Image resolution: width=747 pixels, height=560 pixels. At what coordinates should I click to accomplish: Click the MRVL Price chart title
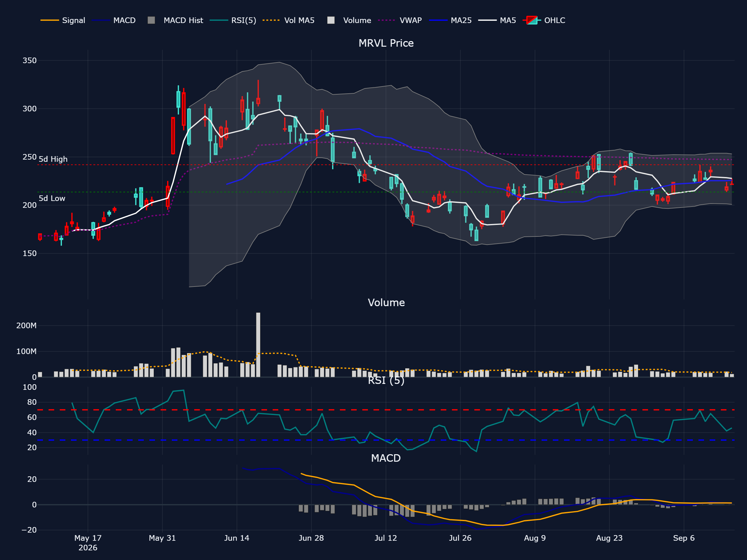[x=386, y=43]
